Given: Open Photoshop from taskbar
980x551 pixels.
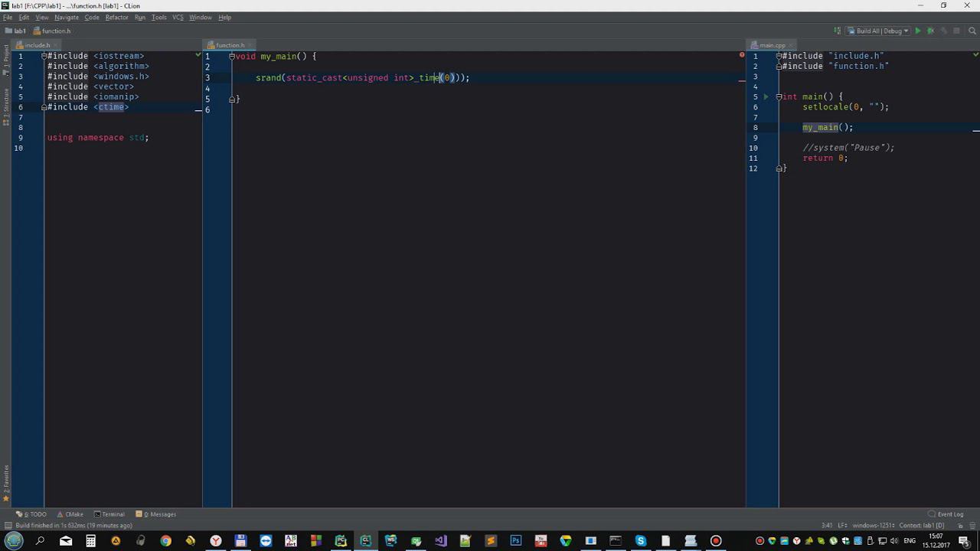Looking at the screenshot, I should coord(516,541).
